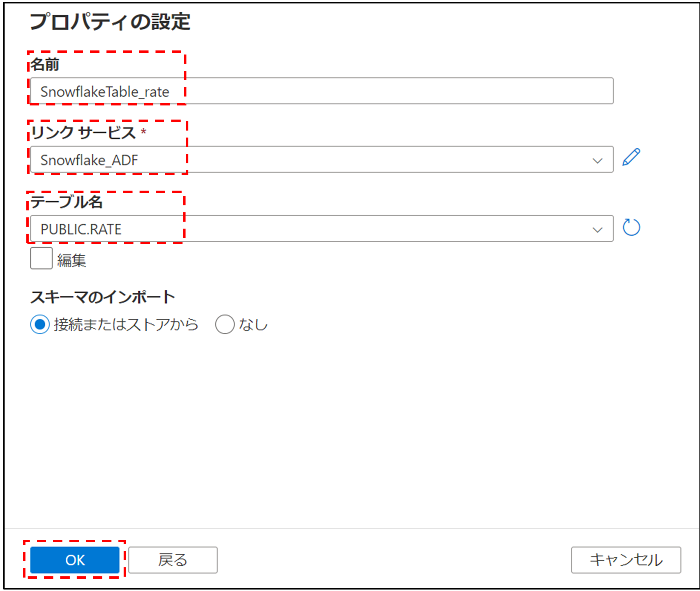Click the スキーマのインポート section heading

(x=103, y=297)
